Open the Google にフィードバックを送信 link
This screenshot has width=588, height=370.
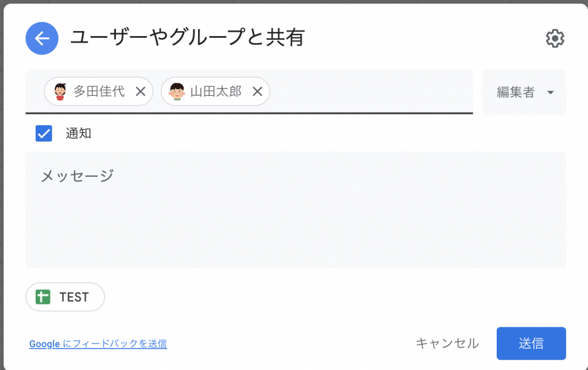click(x=98, y=344)
